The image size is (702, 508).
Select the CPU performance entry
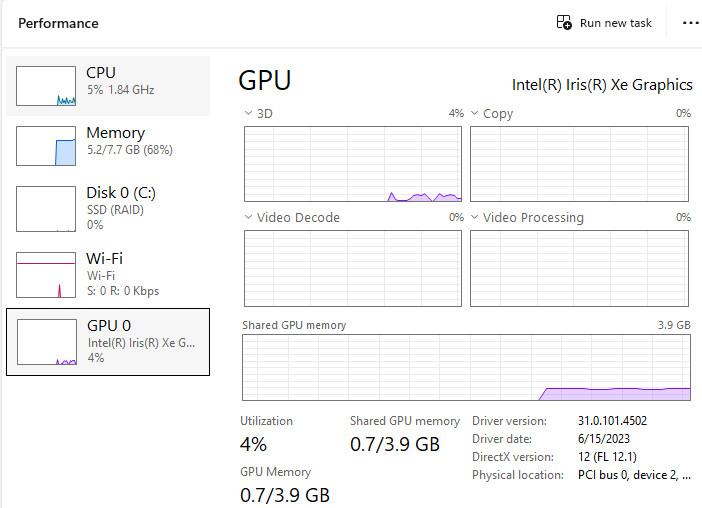[108, 86]
